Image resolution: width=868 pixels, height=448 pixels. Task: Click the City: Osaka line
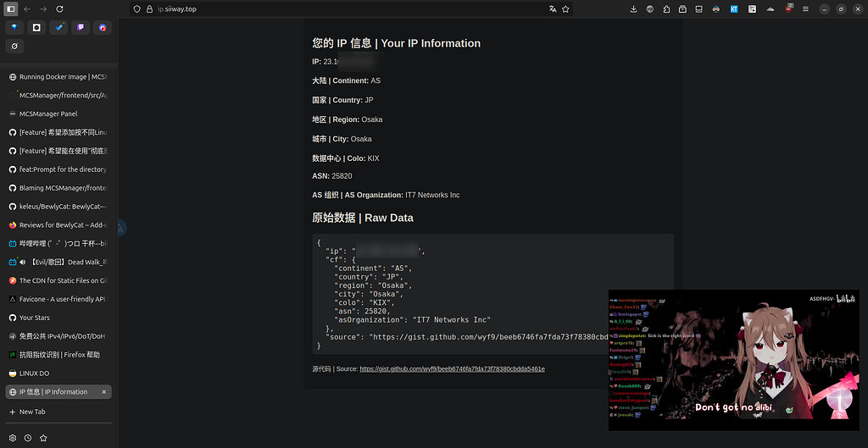tap(342, 139)
